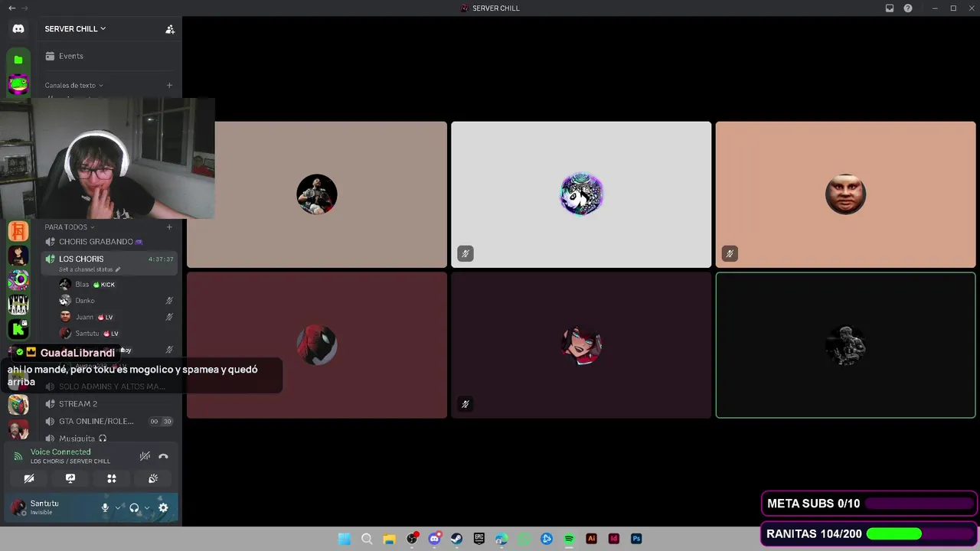Viewport: 980px width, 551px height.
Task: Edit the 'Set a channel status' text
Action: (x=90, y=269)
